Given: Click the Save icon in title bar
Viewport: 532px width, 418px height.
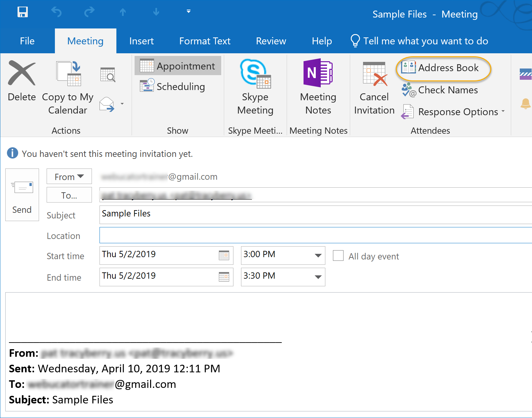Looking at the screenshot, I should point(22,12).
